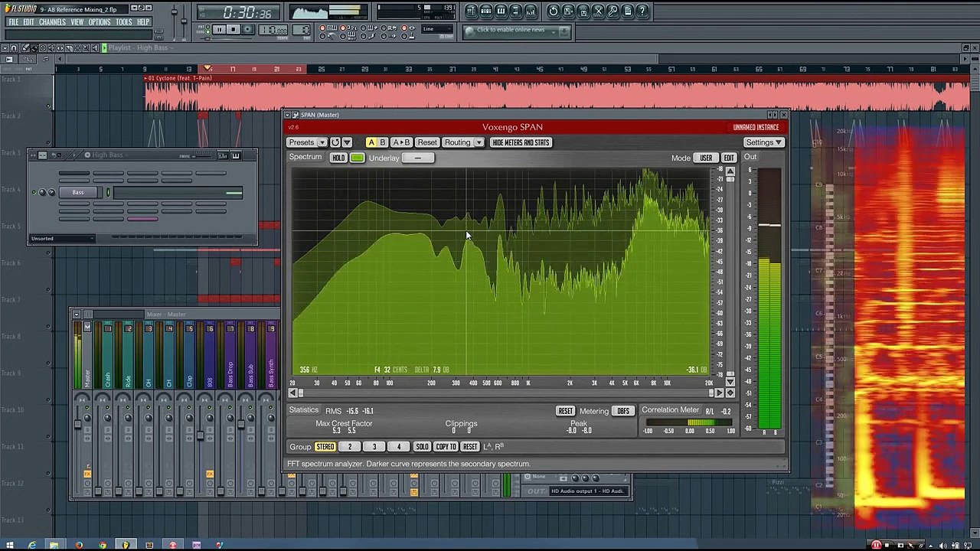
Task: Click the SPAN plugin wrench gear icon
Action: point(296,115)
